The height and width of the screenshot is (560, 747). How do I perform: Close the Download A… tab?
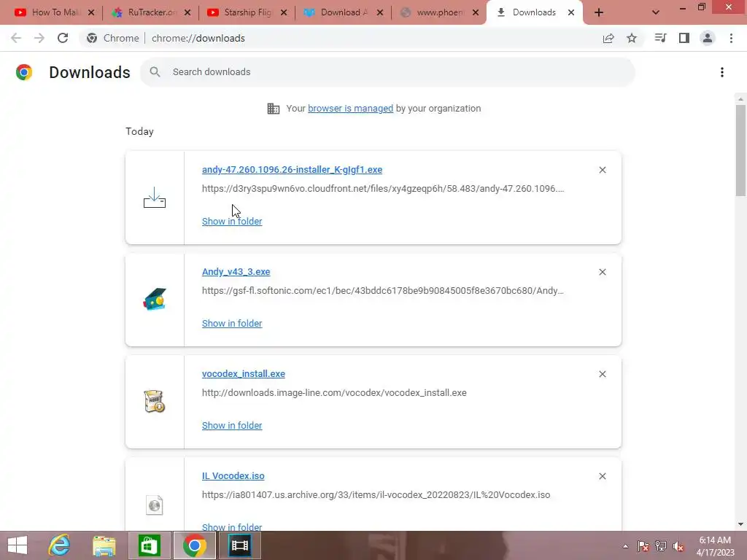pyautogui.click(x=380, y=12)
